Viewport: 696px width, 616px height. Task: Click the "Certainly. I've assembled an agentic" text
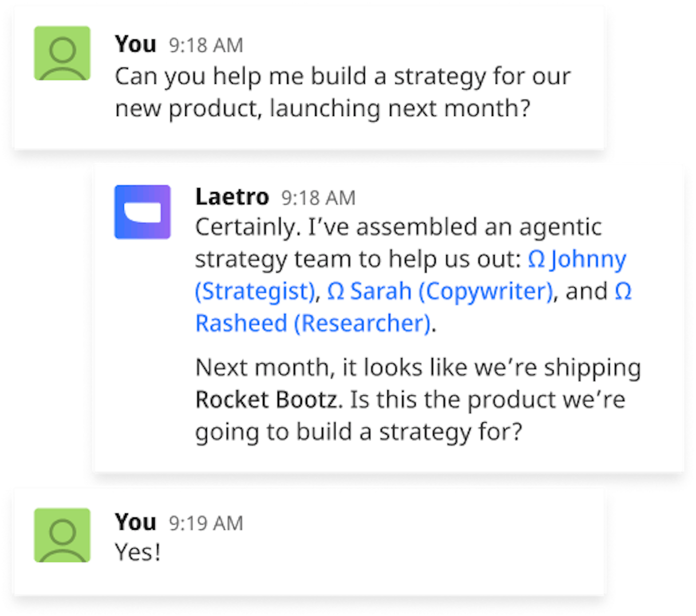click(398, 227)
